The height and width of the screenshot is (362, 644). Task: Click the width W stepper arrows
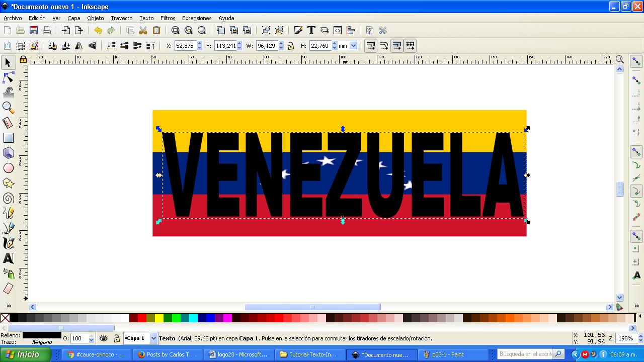(281, 46)
